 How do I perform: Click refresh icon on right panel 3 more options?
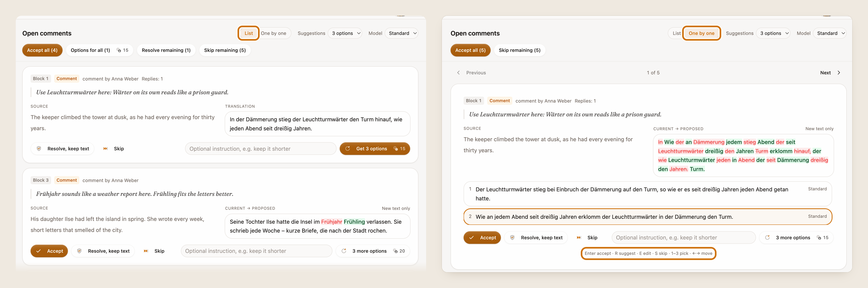(x=767, y=238)
